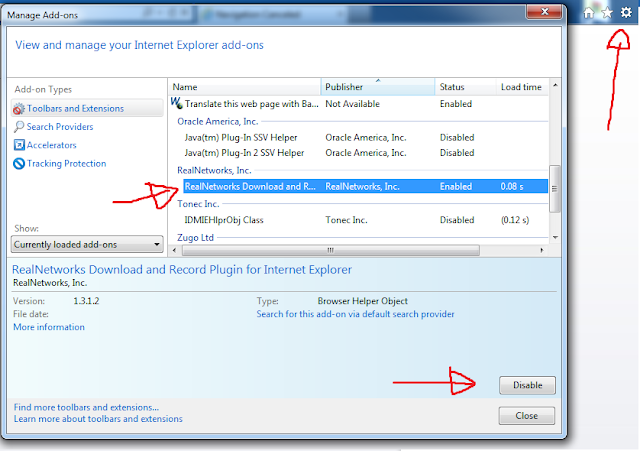Click the (0.12 s) load time cell

click(515, 220)
